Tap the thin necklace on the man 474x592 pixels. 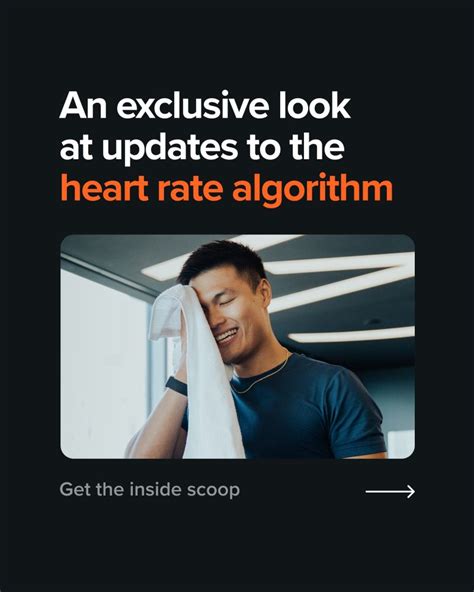(261, 376)
